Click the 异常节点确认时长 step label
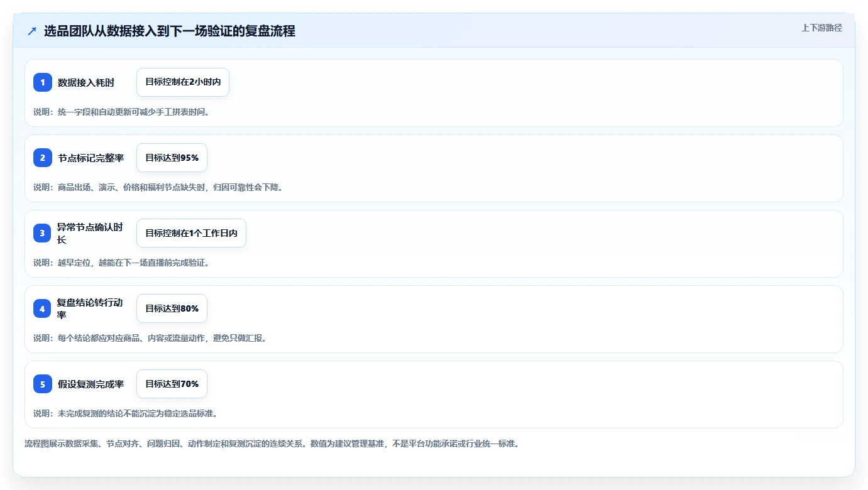This screenshot has height=490, width=868. (x=90, y=233)
